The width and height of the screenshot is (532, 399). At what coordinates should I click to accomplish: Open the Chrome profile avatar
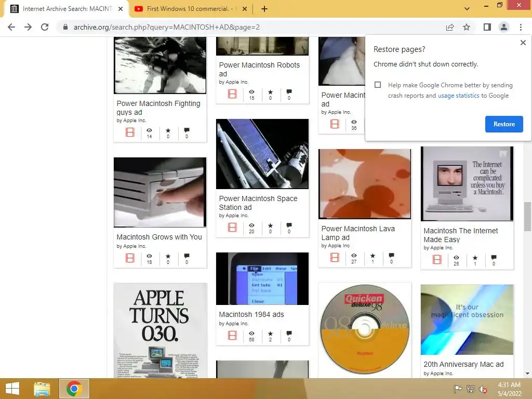pyautogui.click(x=504, y=27)
